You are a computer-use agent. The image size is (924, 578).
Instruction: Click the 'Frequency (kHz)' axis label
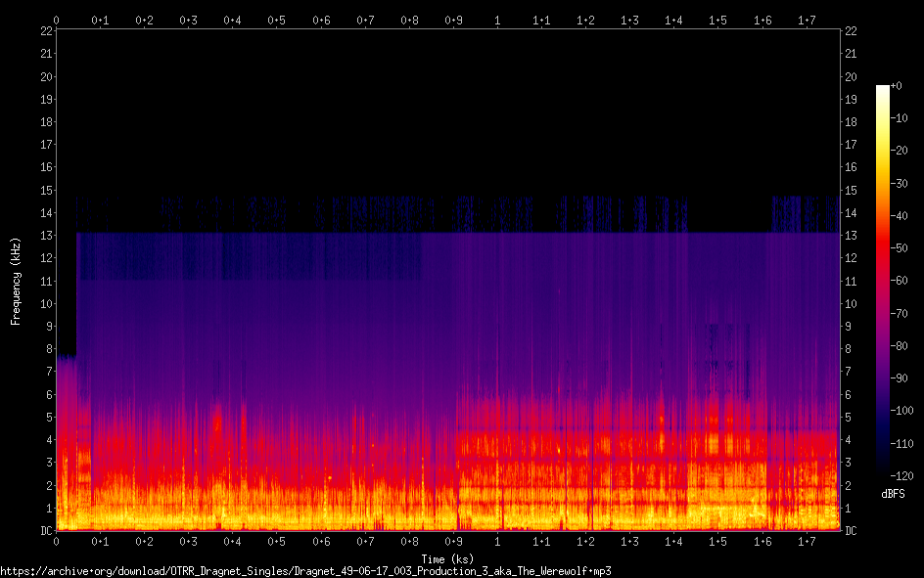click(x=15, y=281)
